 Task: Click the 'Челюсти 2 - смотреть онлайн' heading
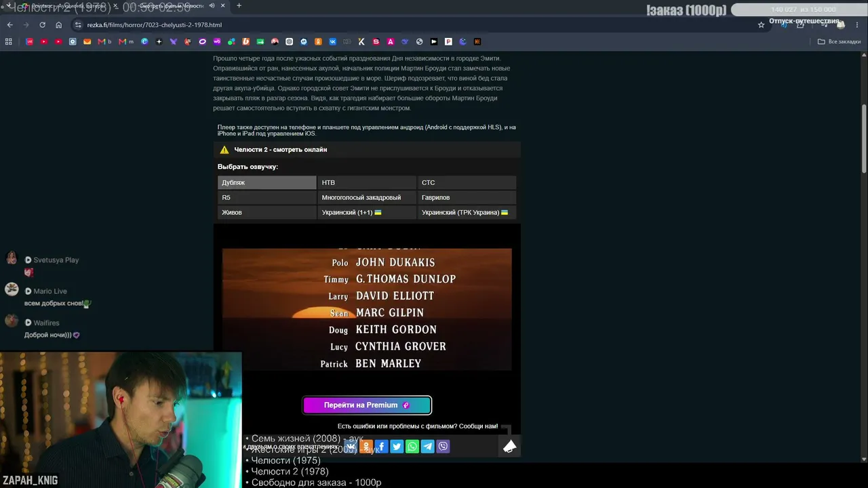click(x=281, y=150)
